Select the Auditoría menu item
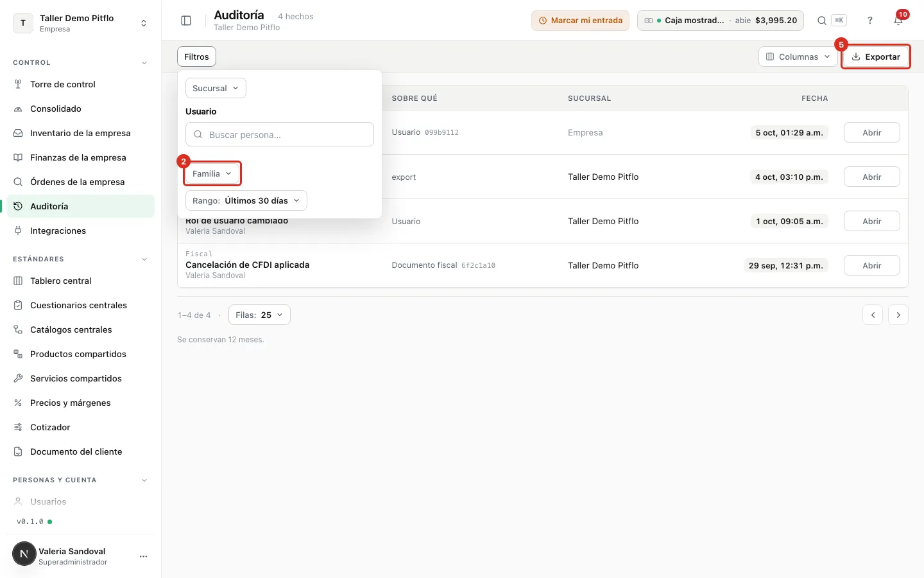The image size is (924, 578). coord(81,206)
